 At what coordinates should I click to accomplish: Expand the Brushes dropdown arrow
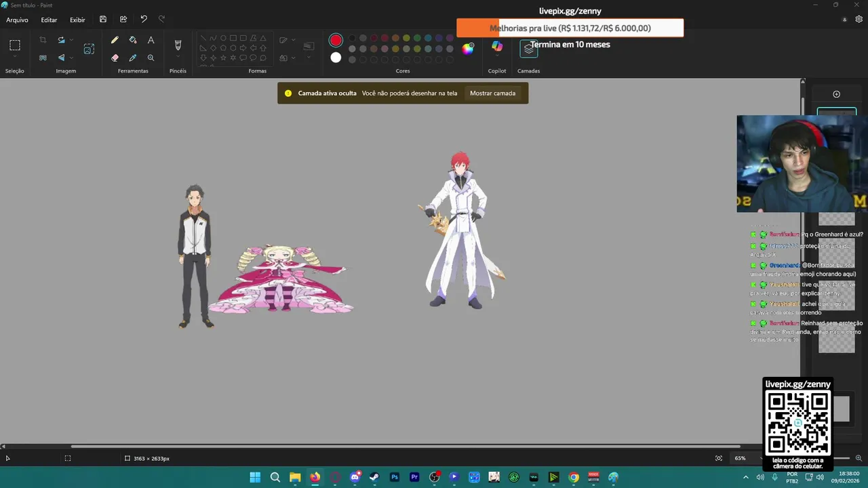[x=178, y=58]
